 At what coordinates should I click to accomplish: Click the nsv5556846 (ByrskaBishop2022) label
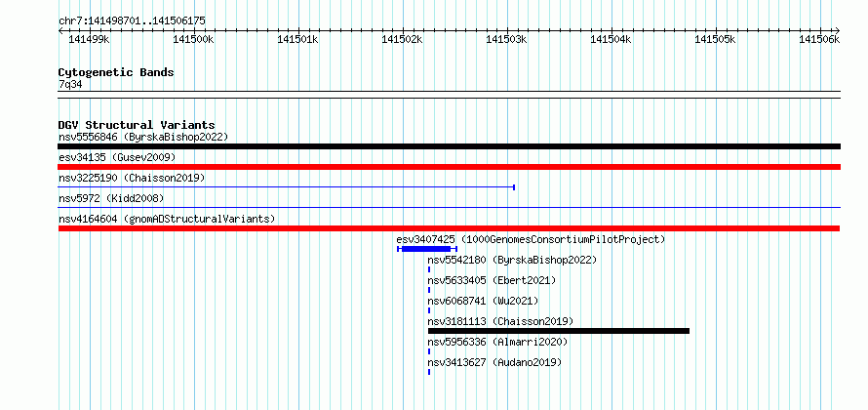tap(143, 137)
